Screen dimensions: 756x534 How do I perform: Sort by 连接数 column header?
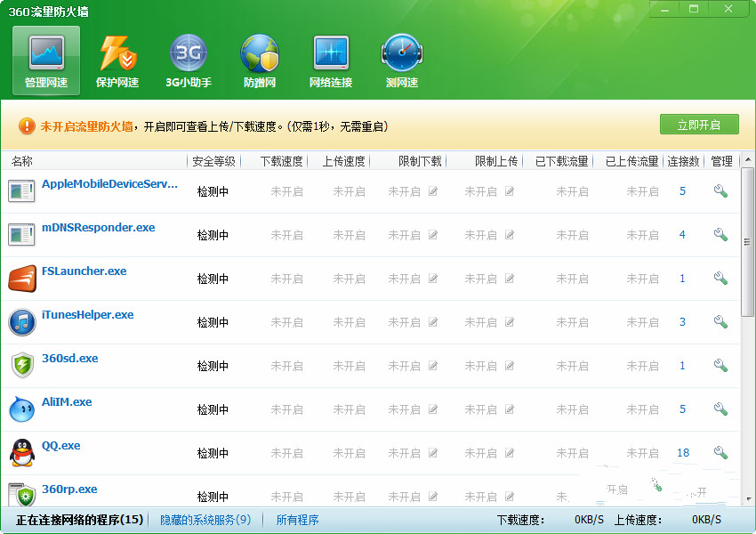coord(683,161)
